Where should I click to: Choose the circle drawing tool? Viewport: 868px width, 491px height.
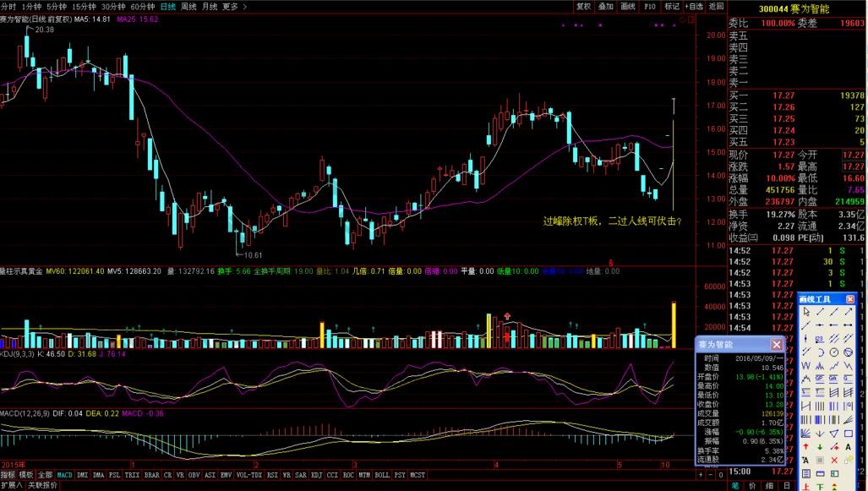pyautogui.click(x=834, y=352)
